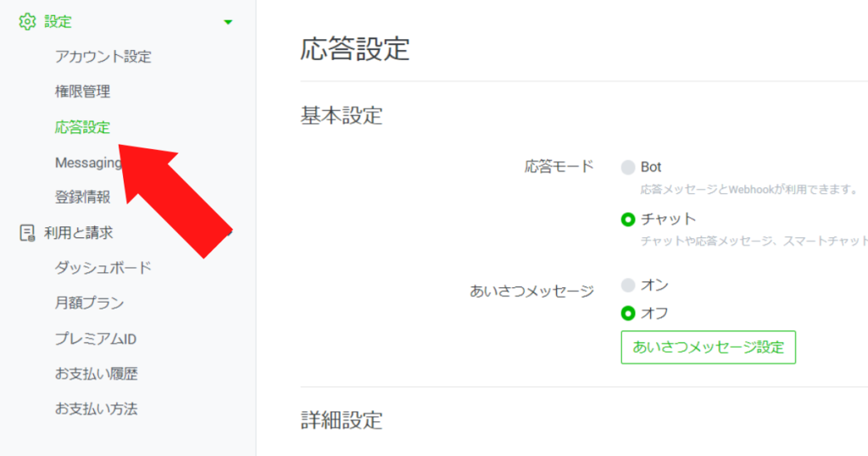Select the チャット response mode radio
Screen dimensions: 868x456
coord(628,220)
